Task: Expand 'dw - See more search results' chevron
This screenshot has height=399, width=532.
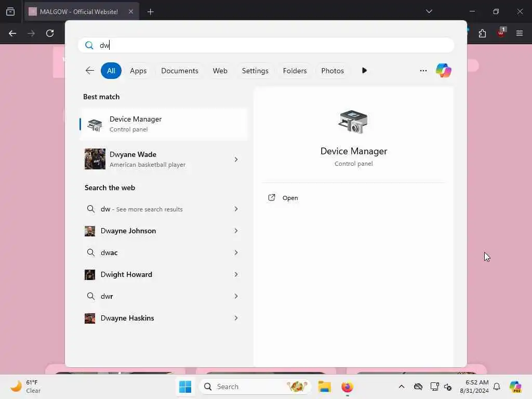Action: pyautogui.click(x=236, y=209)
